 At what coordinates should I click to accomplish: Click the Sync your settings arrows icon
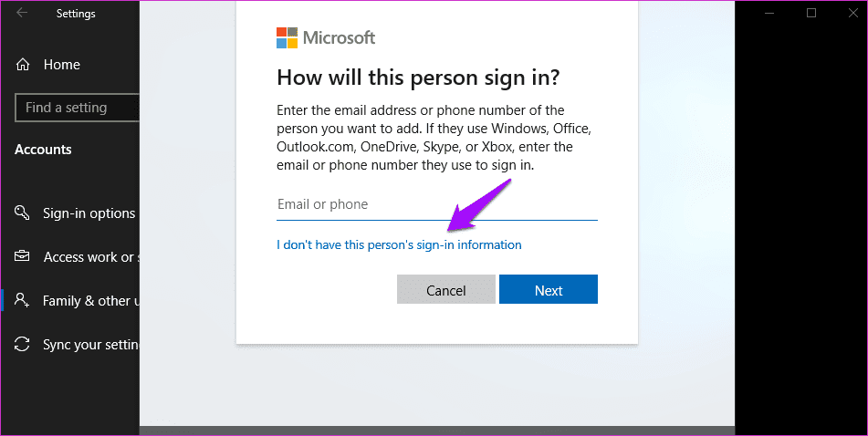point(23,345)
